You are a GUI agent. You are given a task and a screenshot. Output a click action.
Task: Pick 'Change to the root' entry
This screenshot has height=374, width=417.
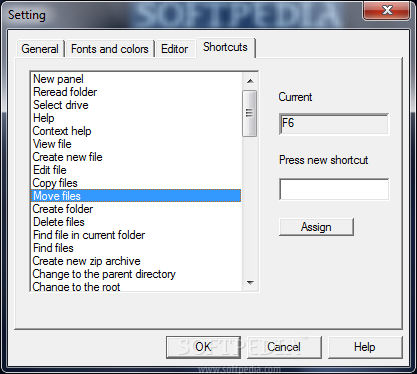136,286
